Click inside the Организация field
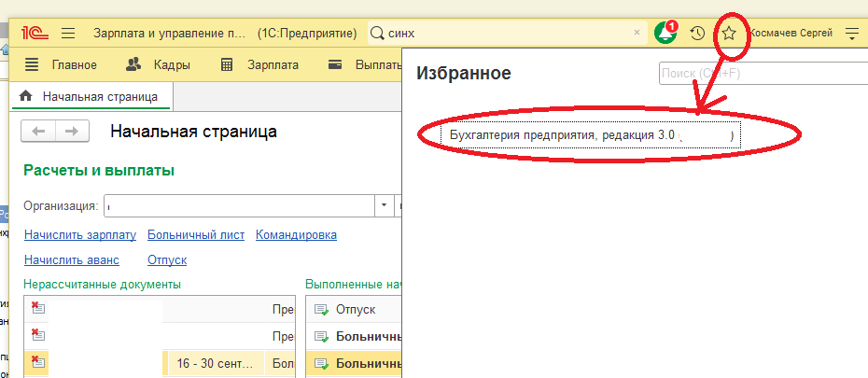 (240, 206)
